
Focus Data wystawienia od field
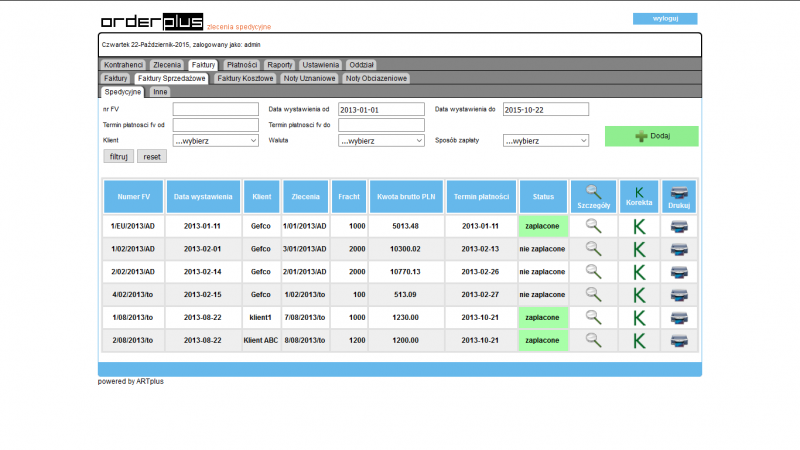click(381, 109)
